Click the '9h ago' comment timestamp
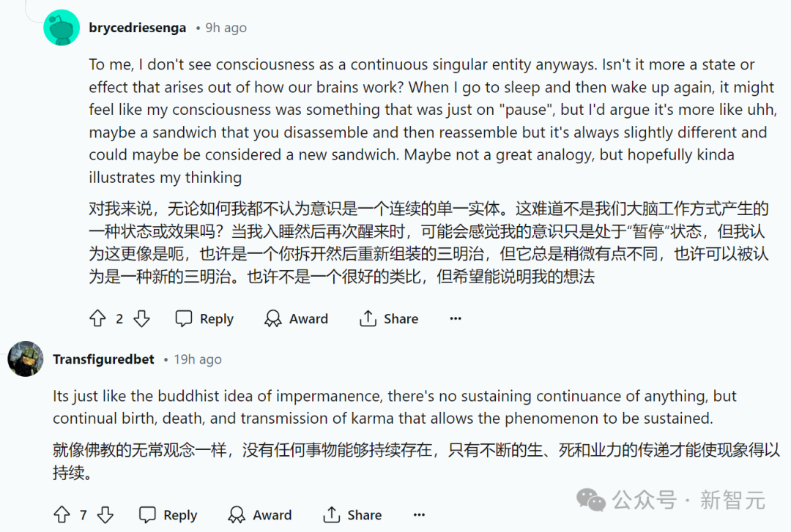 pyautogui.click(x=226, y=28)
